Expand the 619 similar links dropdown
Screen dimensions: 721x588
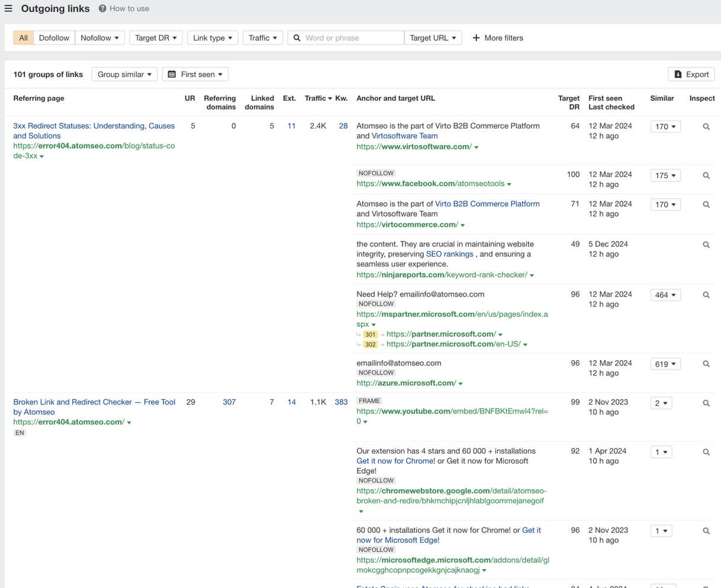point(665,364)
